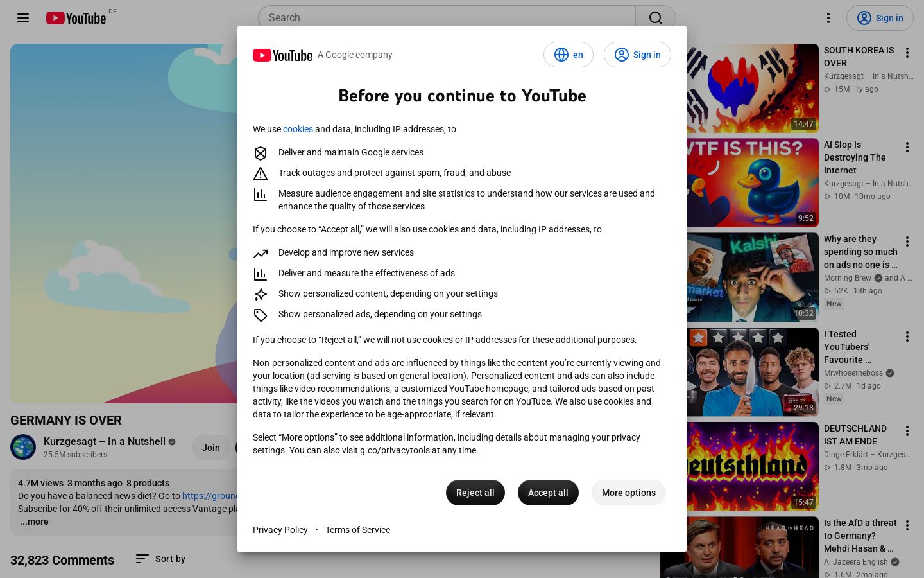Focus the Search input field
This screenshot has width=924, height=578.
pyautogui.click(x=447, y=18)
